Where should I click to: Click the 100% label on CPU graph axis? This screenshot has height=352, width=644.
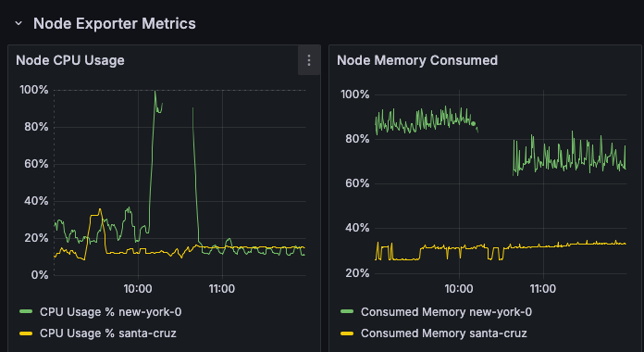[34, 90]
